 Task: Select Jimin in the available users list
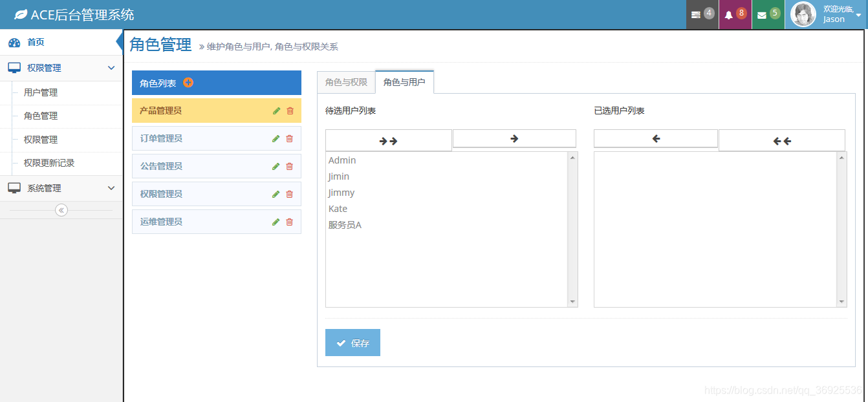446,176
